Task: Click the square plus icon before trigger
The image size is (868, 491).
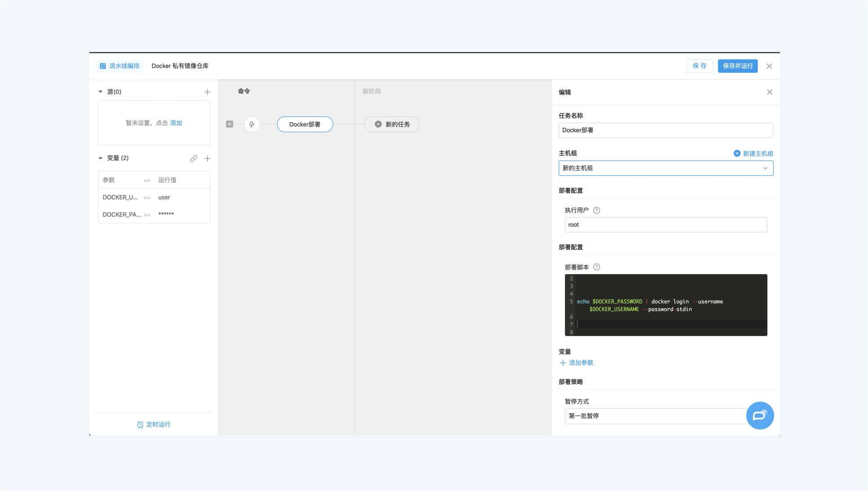Action: (229, 124)
